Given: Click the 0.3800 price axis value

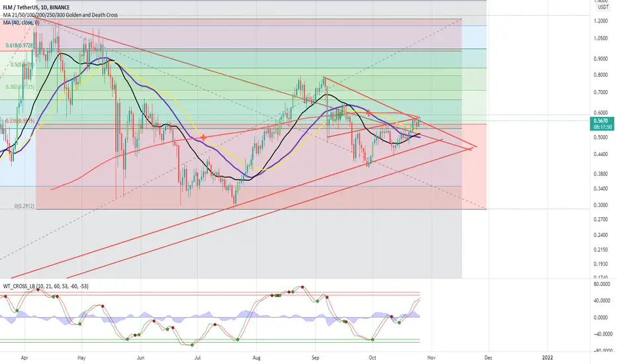Looking at the screenshot, I should point(600,174).
